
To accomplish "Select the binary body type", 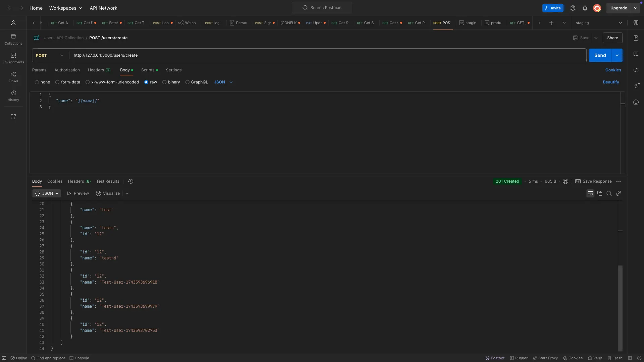I will pyautogui.click(x=171, y=82).
